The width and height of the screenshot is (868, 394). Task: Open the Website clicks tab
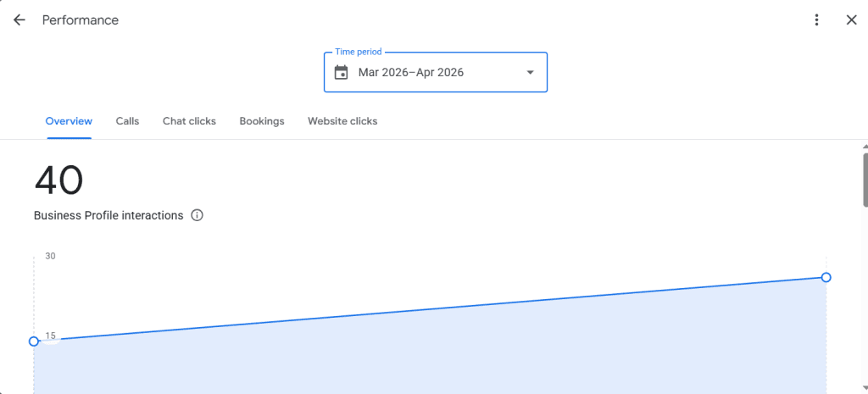click(342, 121)
